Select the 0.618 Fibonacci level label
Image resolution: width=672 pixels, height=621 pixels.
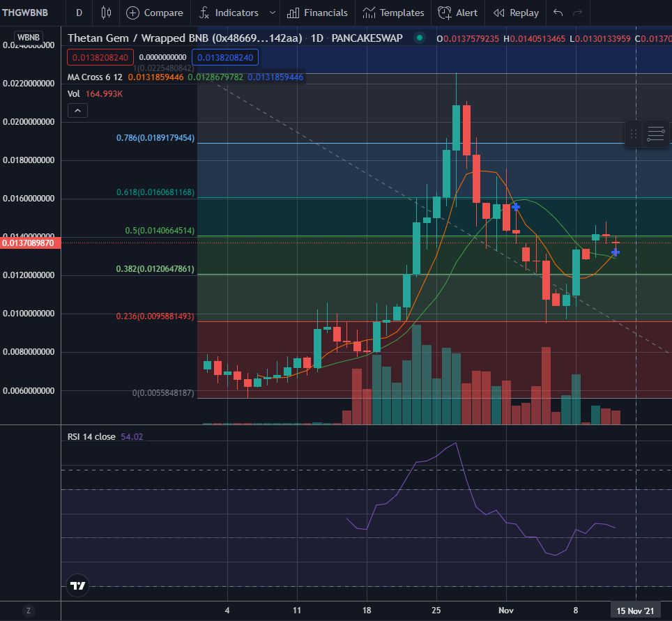click(x=155, y=192)
